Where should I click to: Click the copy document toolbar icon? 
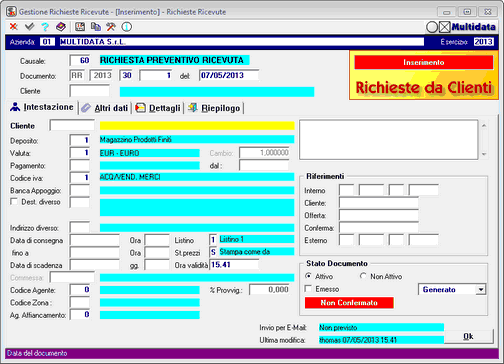coord(96,27)
